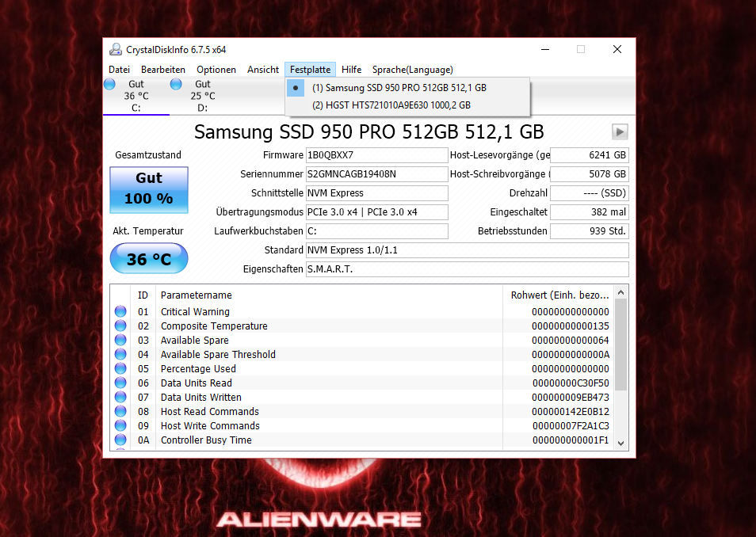Image resolution: width=756 pixels, height=537 pixels.
Task: Click the Parametername column header
Action: [196, 295]
